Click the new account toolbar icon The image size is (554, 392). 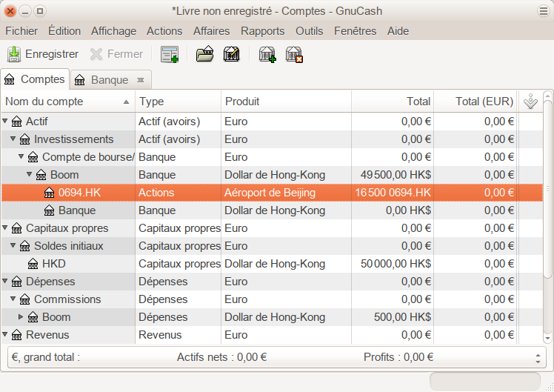point(267,54)
